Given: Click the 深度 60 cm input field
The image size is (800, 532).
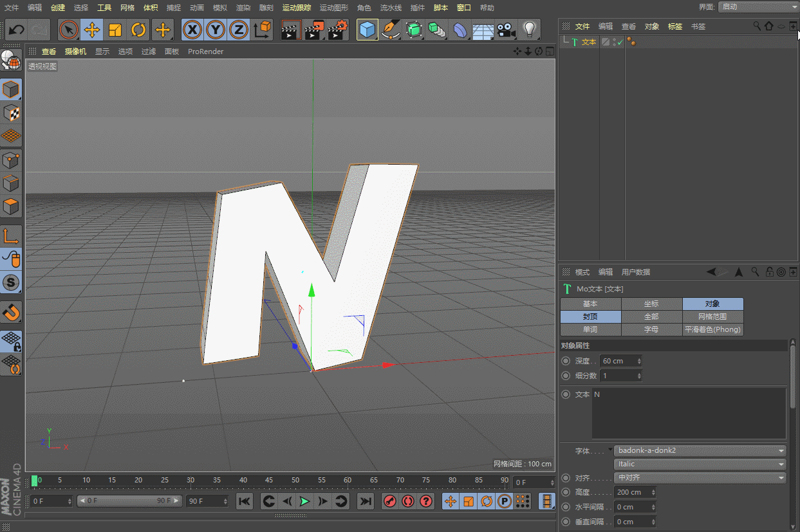Looking at the screenshot, I should (618, 361).
